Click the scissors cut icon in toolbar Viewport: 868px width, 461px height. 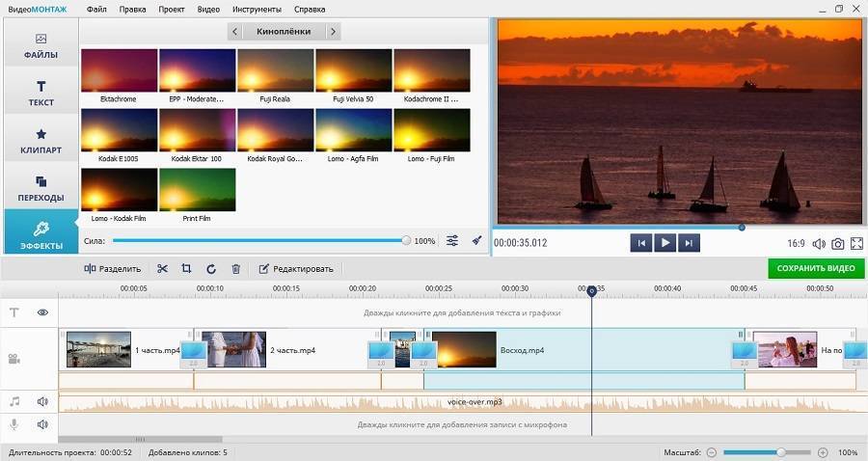pyautogui.click(x=162, y=269)
